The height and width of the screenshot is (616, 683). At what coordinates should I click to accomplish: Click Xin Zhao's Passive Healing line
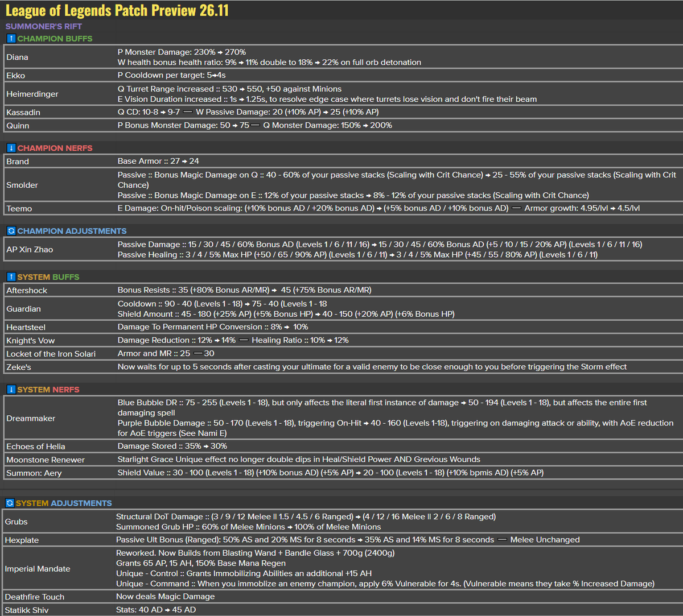(x=357, y=255)
